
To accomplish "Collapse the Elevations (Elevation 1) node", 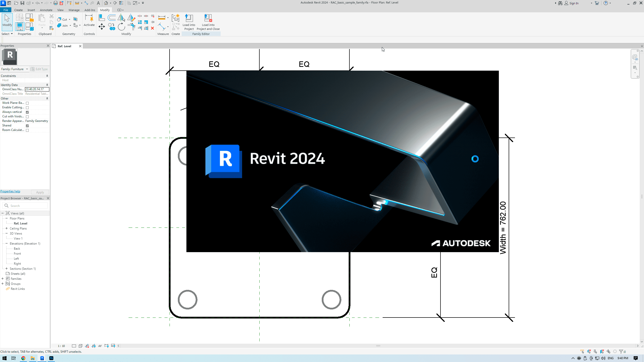I will point(7,244).
